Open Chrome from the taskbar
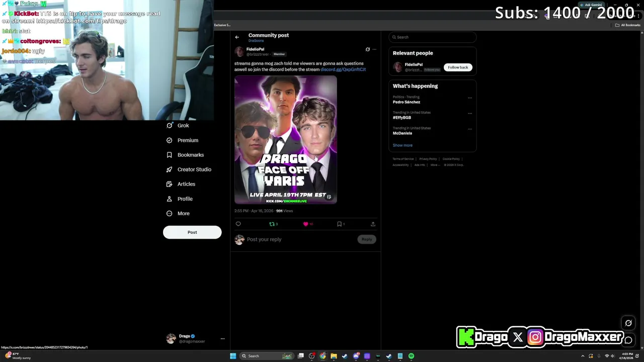The height and width of the screenshot is (362, 644). pyautogui.click(x=323, y=356)
